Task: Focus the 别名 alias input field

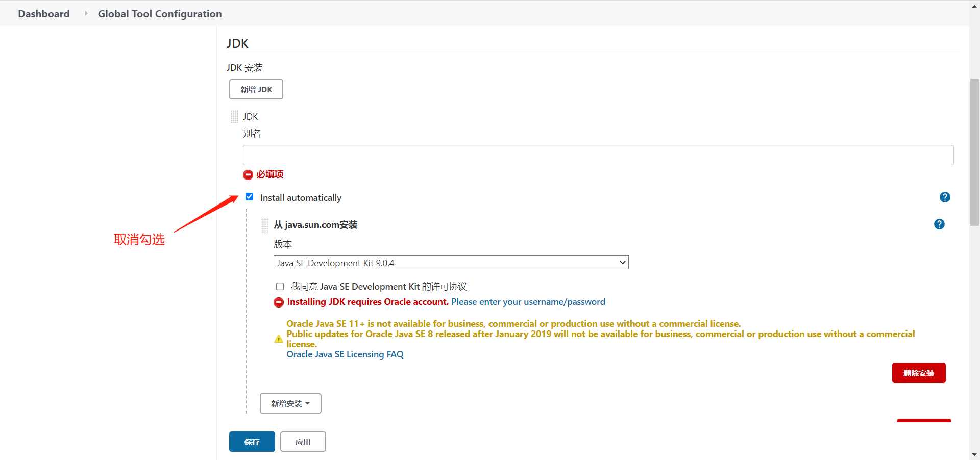Action: 598,155
